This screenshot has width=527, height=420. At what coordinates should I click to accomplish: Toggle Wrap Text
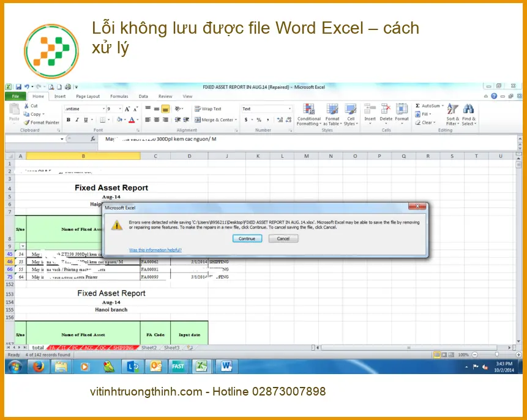[x=208, y=109]
